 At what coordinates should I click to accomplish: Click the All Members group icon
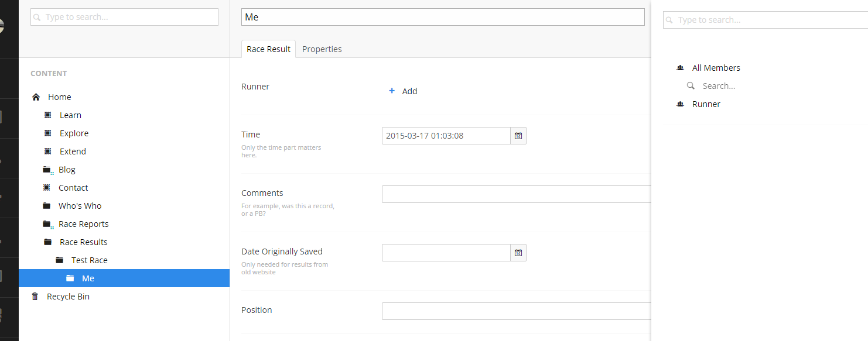[680, 68]
